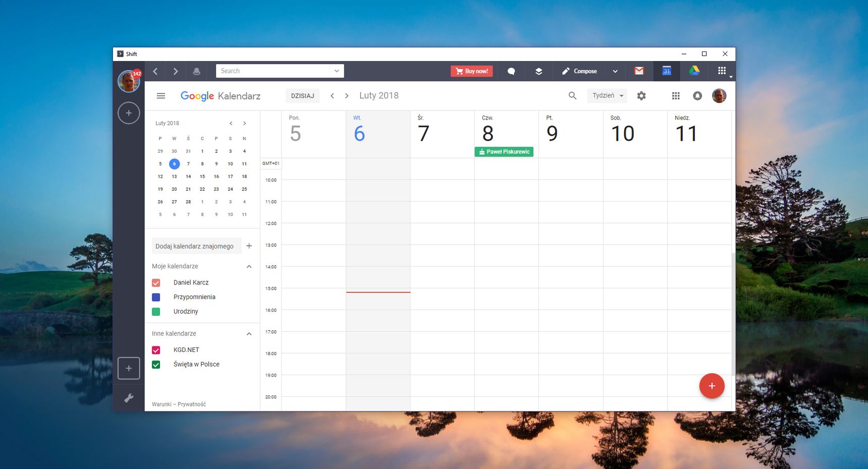Open the Google account profile picture
Image resolution: width=868 pixels, height=469 pixels.
pyautogui.click(x=719, y=96)
